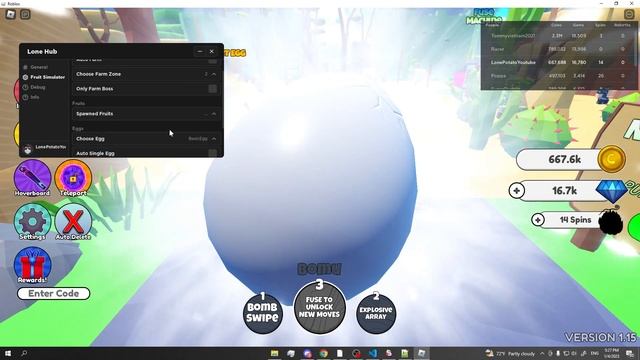640x360 pixels.
Task: Open the Debug tab in Lone Hub
Action: pos(35,87)
